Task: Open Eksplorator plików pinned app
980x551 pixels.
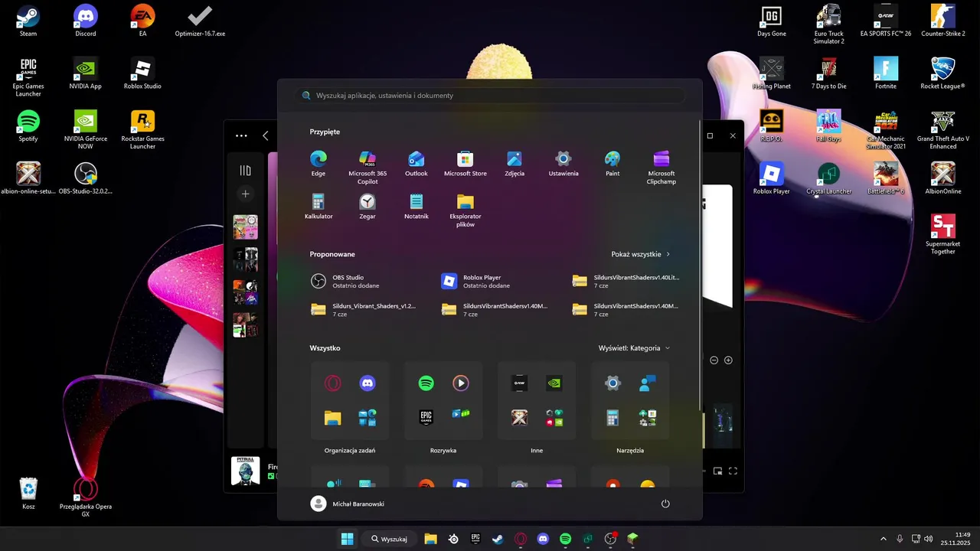Action: click(x=465, y=210)
